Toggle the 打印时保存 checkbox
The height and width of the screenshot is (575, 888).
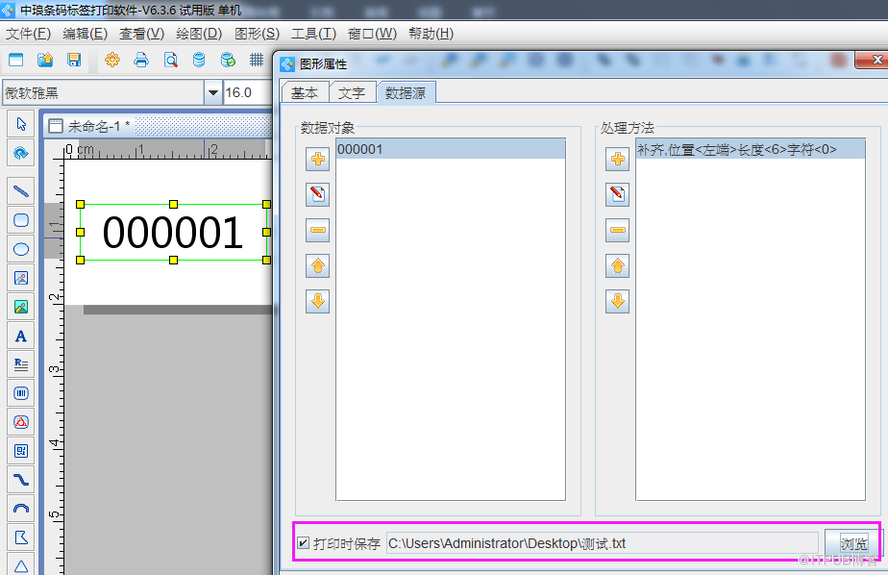[x=303, y=544]
